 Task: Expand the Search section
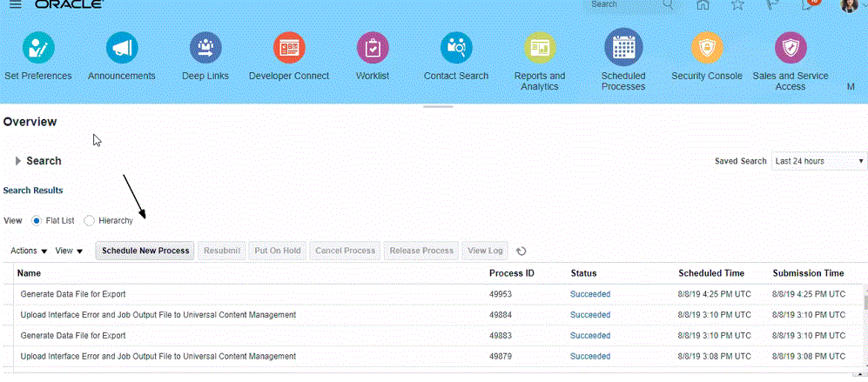tap(18, 161)
